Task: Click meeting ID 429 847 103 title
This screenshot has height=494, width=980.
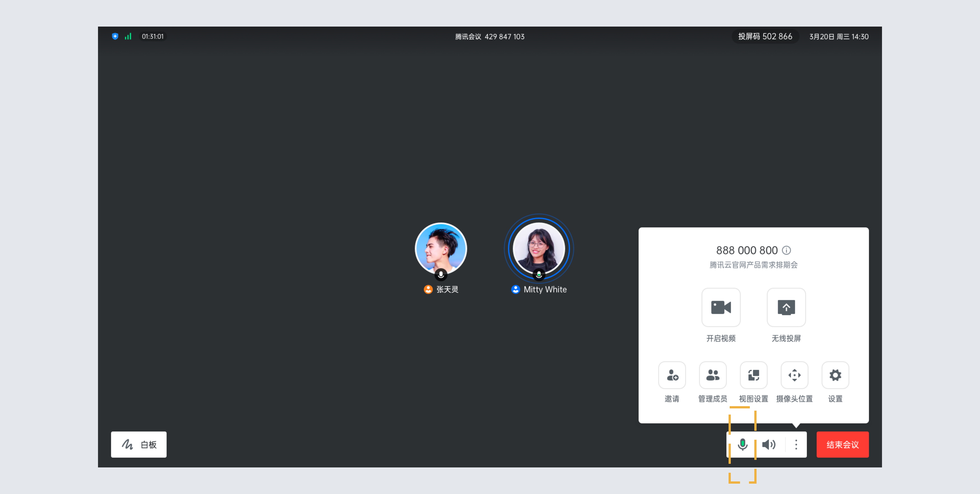Action: point(490,37)
